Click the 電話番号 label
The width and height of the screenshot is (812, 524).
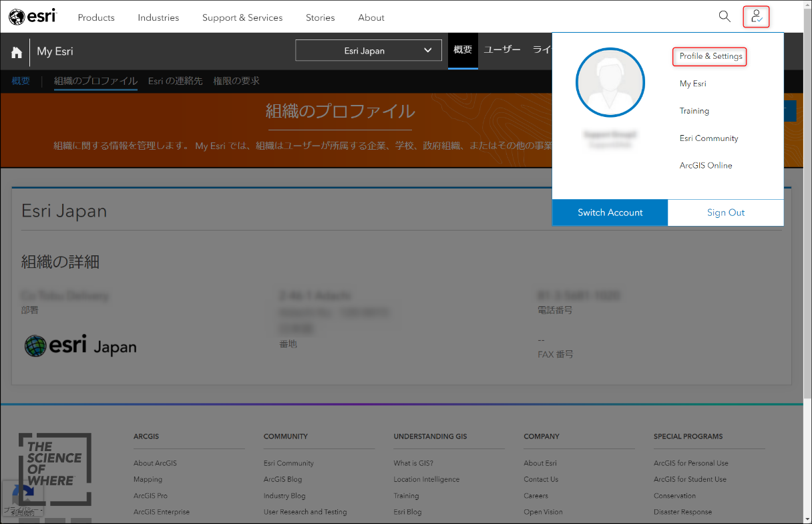coord(555,310)
